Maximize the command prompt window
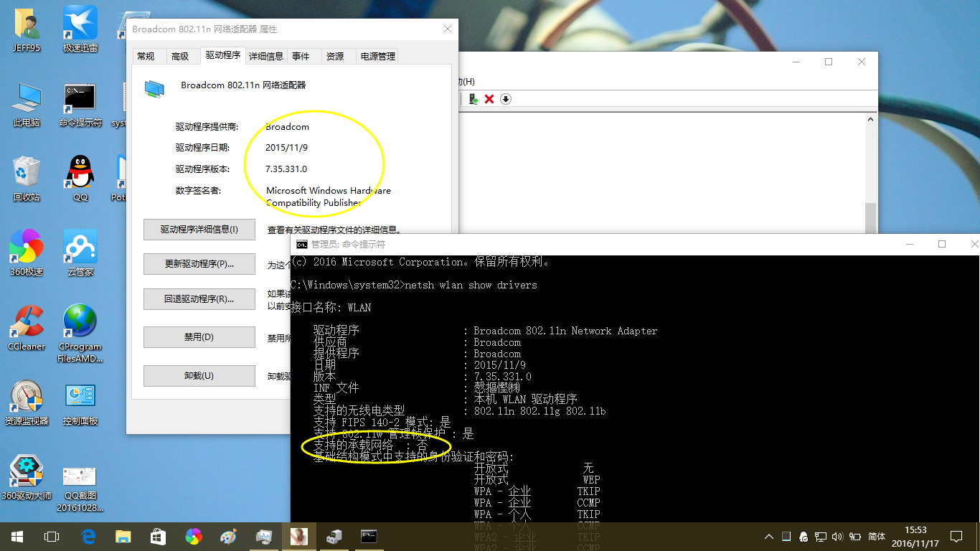 coord(942,244)
